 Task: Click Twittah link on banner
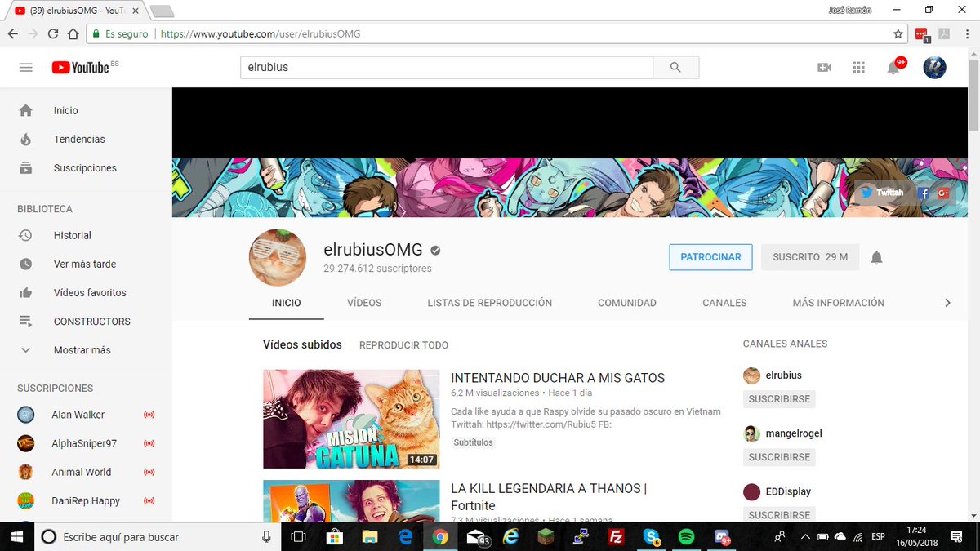tap(882, 193)
